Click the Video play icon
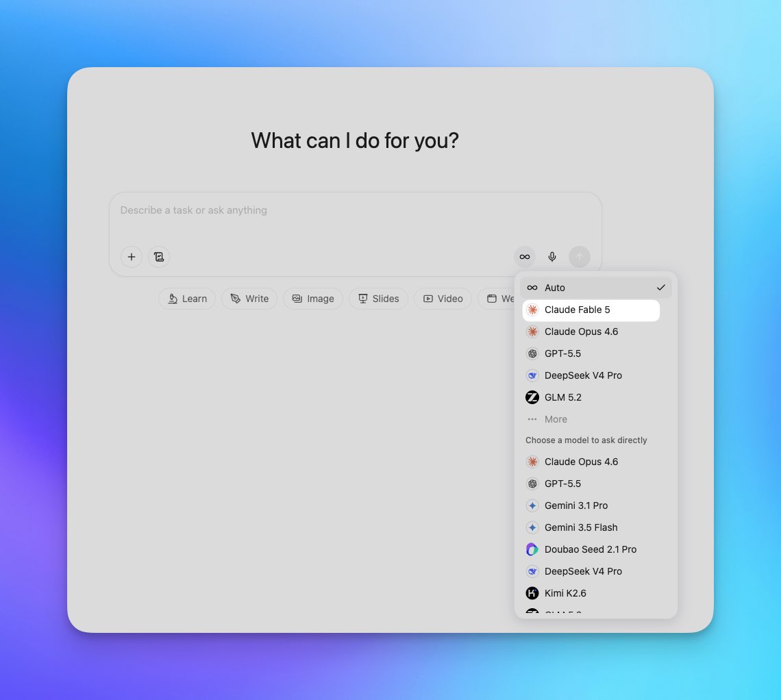The width and height of the screenshot is (781, 700). point(428,299)
